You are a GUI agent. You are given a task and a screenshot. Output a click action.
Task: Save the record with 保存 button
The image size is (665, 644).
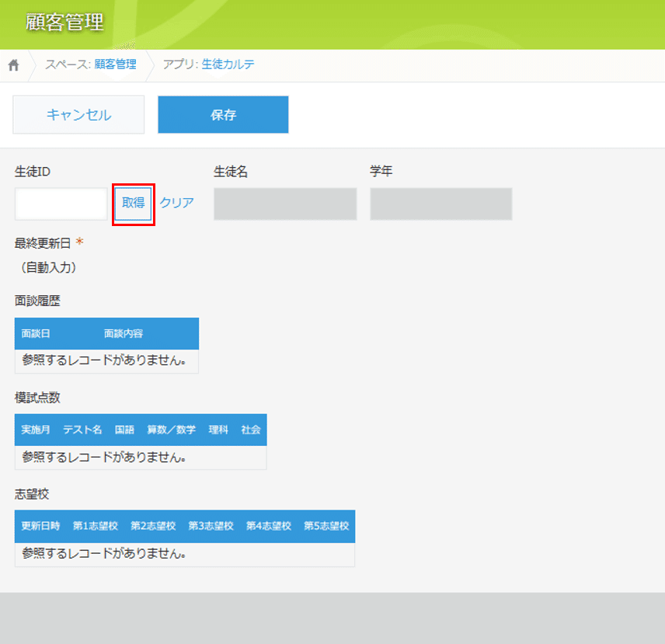[223, 114]
